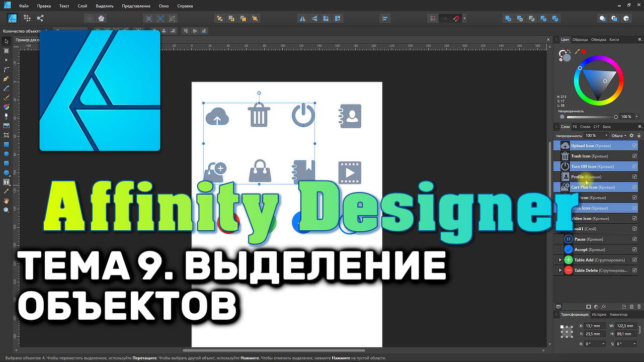The height and width of the screenshot is (362, 644).
Task: Select the Corner tool
Action: point(7,69)
